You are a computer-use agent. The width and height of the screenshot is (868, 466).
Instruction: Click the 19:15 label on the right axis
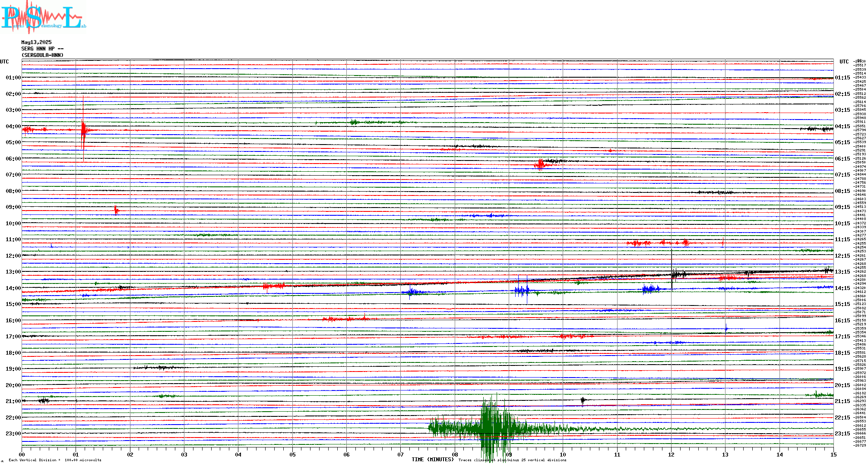click(843, 369)
